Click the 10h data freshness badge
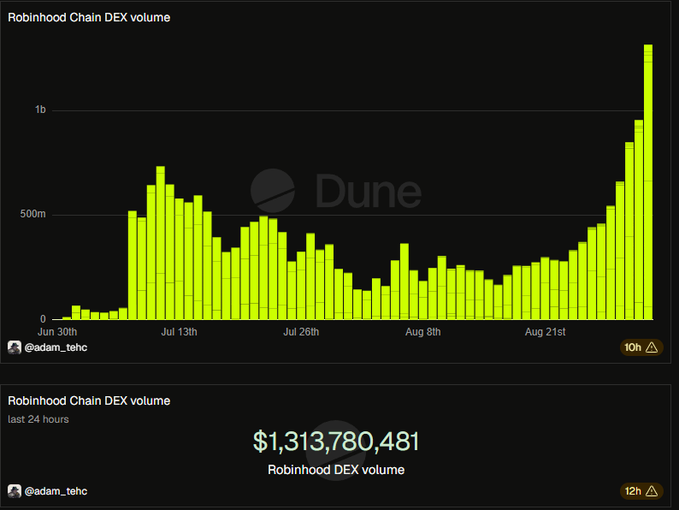Screen dimensions: 679x510 pyautogui.click(x=641, y=347)
